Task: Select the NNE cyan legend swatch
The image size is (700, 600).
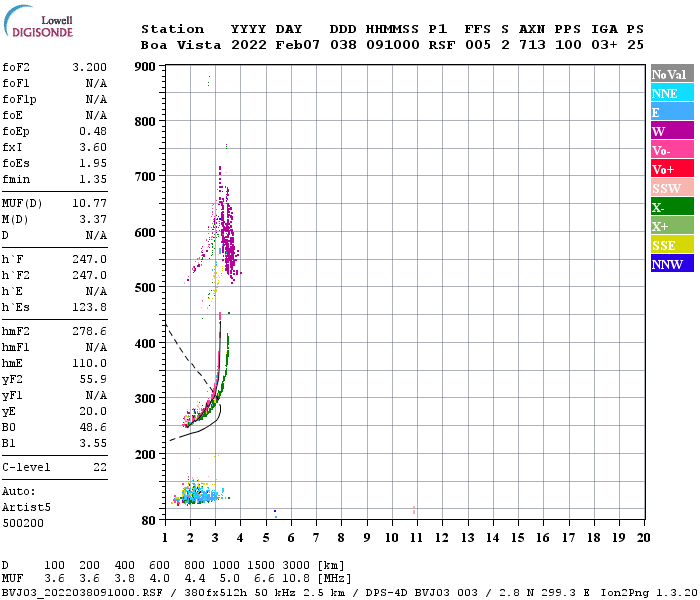Action: [x=672, y=93]
